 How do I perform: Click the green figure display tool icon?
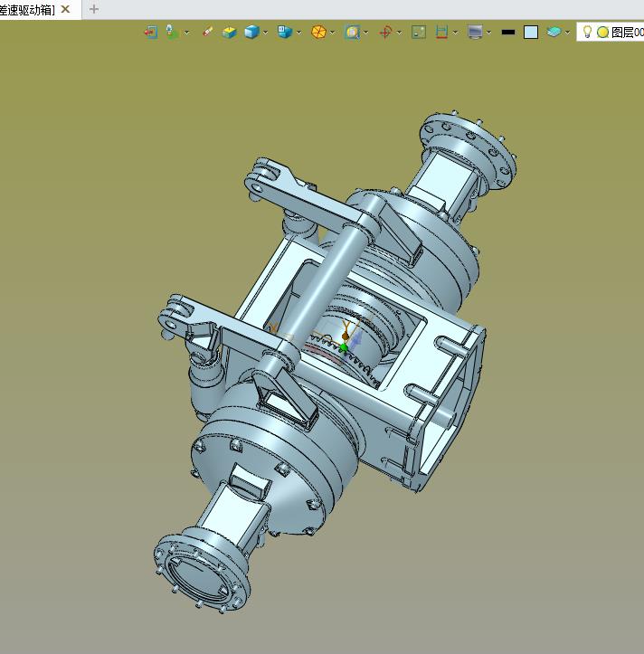coord(172,32)
